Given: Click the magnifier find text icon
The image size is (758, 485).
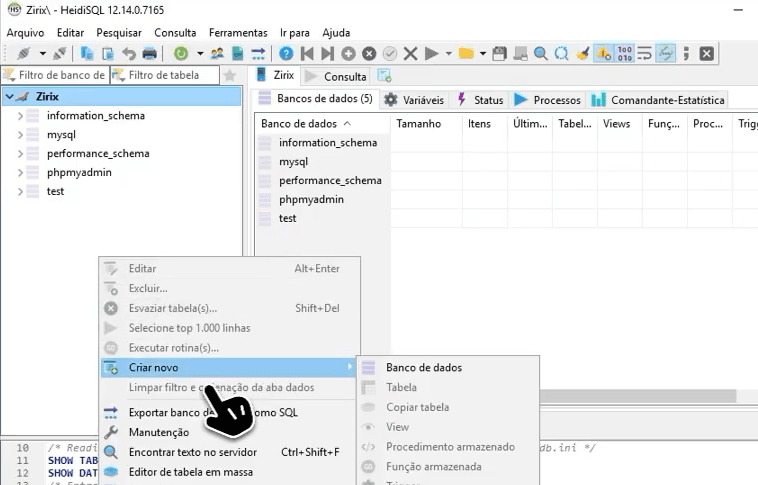Looking at the screenshot, I should [x=540, y=53].
